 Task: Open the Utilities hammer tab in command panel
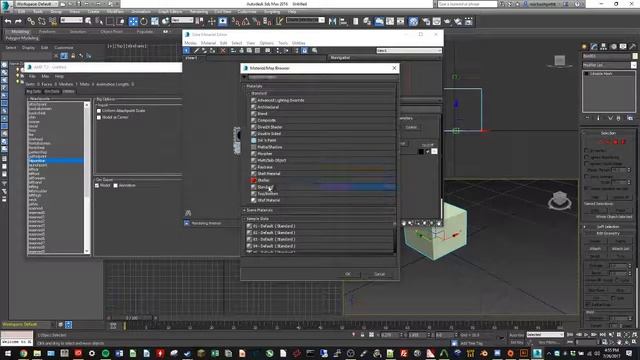coord(633,47)
